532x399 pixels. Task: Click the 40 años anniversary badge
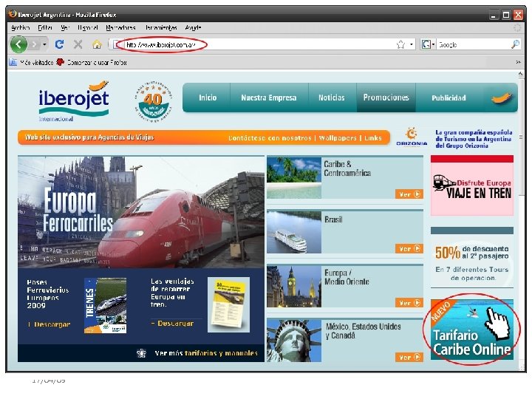click(x=153, y=102)
